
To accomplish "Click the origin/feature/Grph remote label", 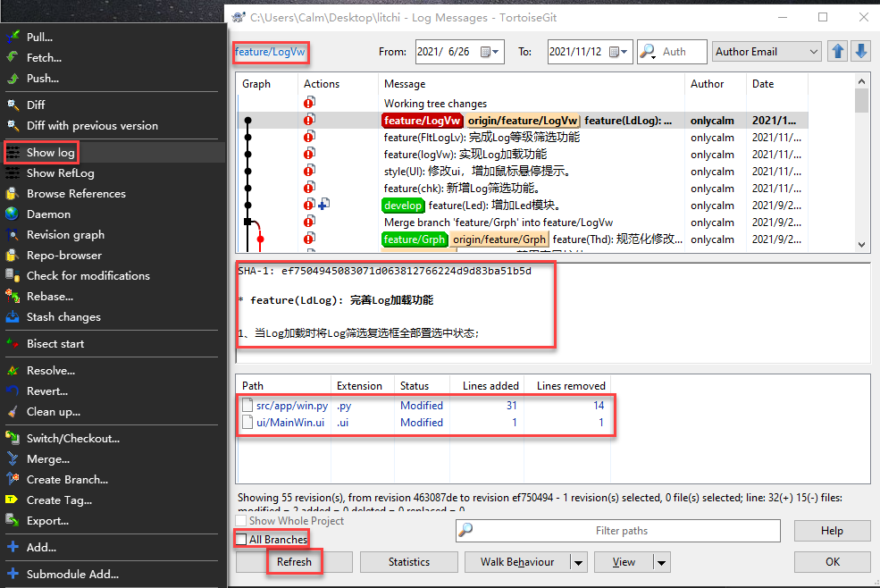I will click(x=499, y=239).
